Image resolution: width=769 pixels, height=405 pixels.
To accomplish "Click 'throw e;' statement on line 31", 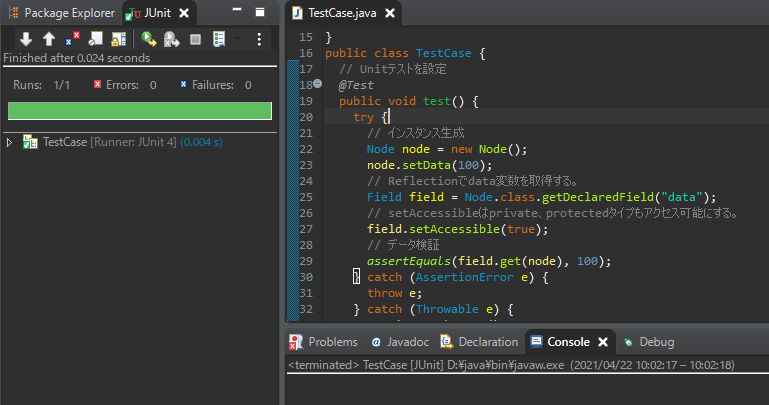I will point(394,293).
